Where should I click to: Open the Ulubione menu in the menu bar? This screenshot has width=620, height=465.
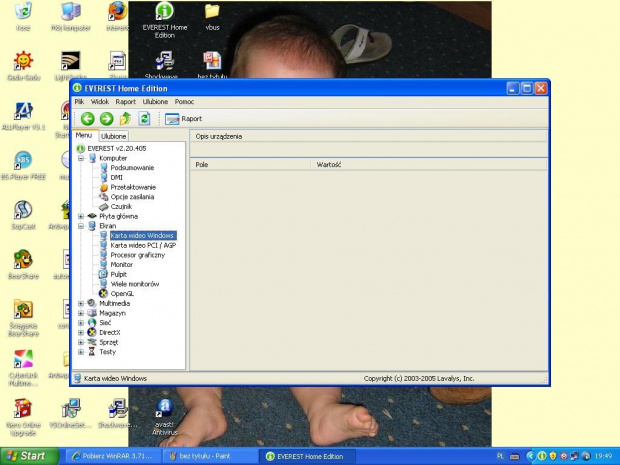pos(155,102)
